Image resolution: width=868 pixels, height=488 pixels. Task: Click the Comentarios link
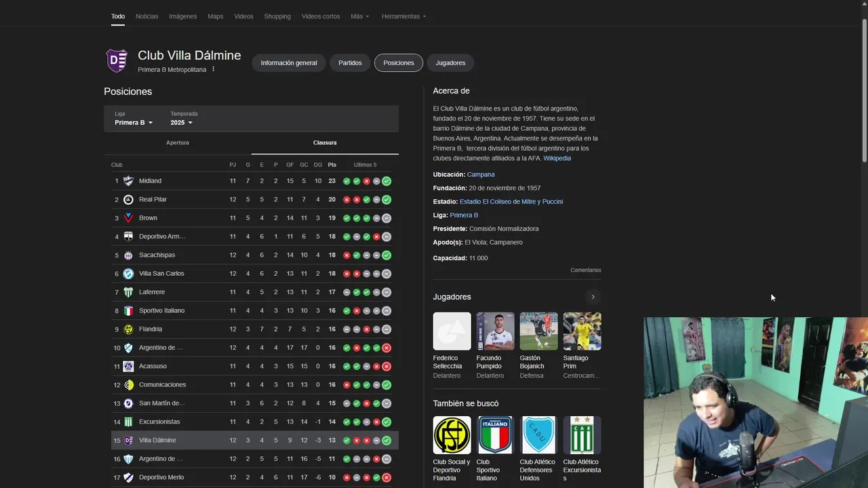586,270
